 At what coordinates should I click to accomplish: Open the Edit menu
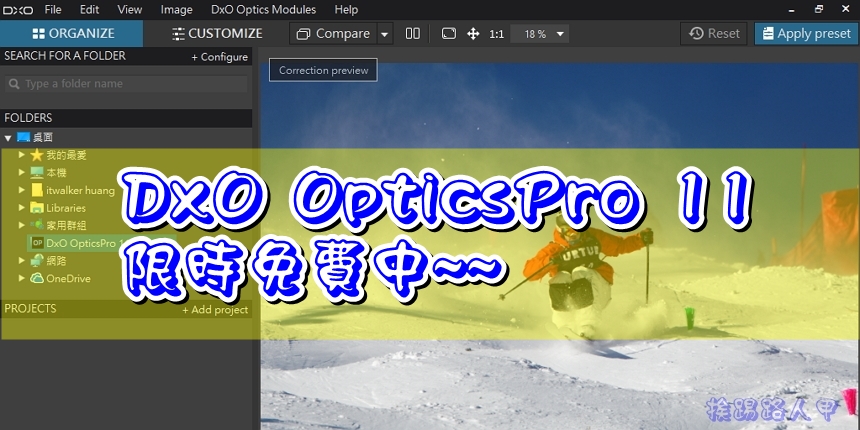(x=89, y=10)
